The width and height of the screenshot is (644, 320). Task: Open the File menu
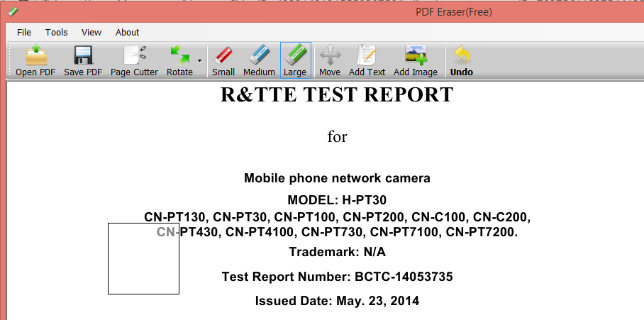click(24, 33)
